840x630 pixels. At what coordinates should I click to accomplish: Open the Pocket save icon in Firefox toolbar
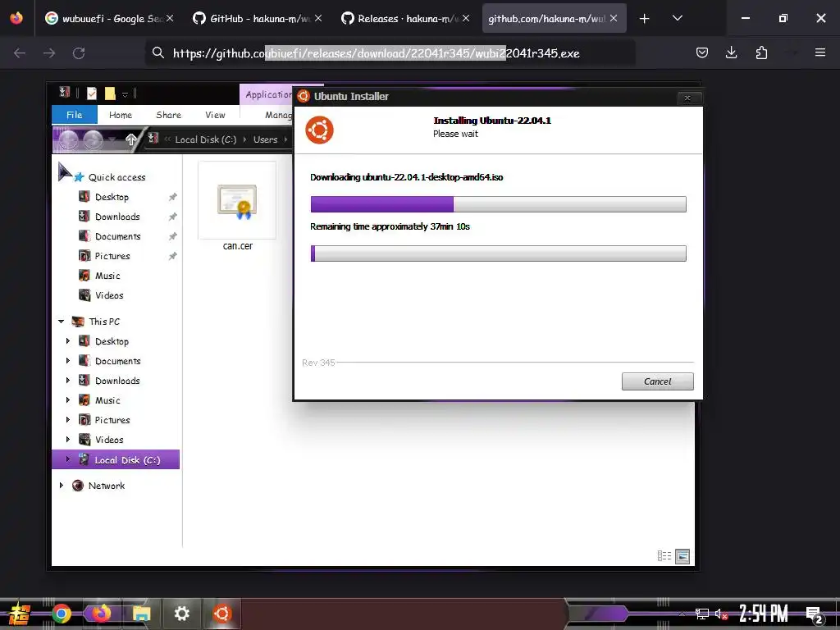click(702, 52)
